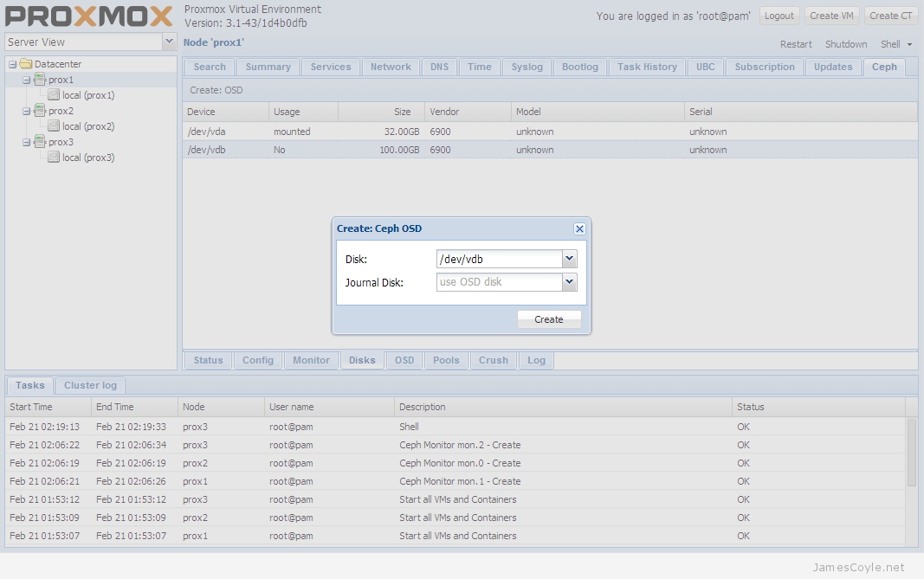This screenshot has height=579, width=924.
Task: Open the Server View dropdown
Action: [x=169, y=42]
